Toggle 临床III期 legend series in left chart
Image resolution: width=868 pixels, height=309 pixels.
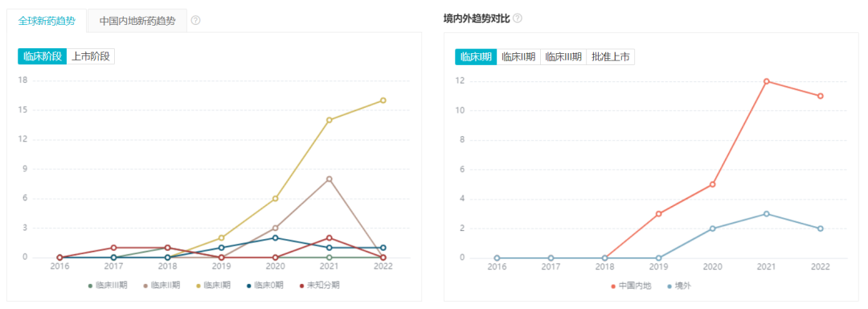coord(108,286)
